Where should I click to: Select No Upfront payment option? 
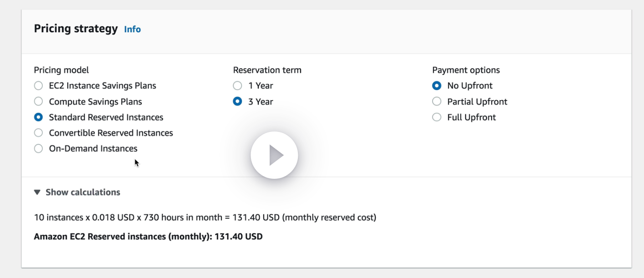point(437,86)
